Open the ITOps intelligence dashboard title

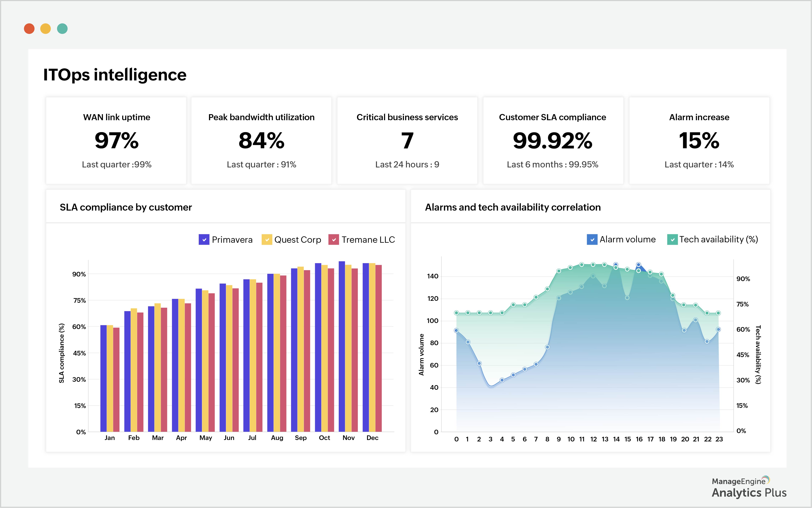point(115,75)
